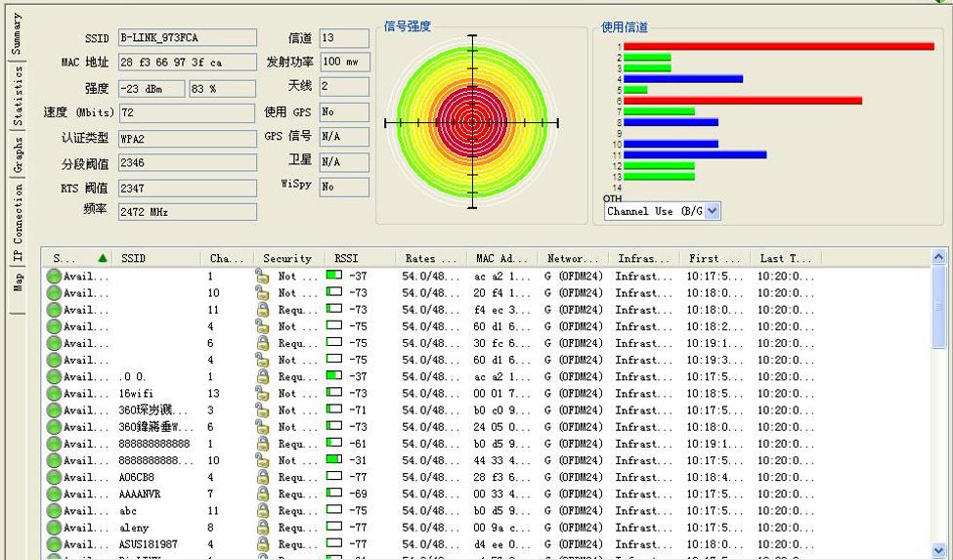This screenshot has width=953, height=560.
Task: Click the center of the signal strength radar
Action: click(472, 123)
